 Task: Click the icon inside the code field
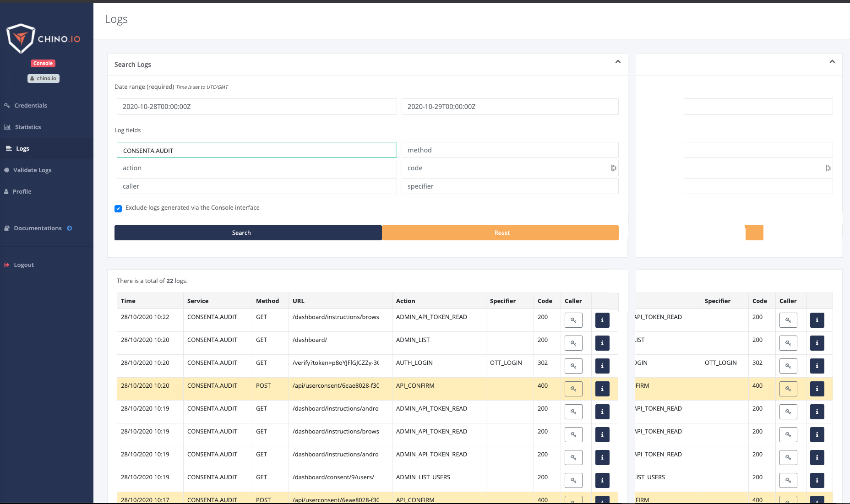click(x=614, y=168)
